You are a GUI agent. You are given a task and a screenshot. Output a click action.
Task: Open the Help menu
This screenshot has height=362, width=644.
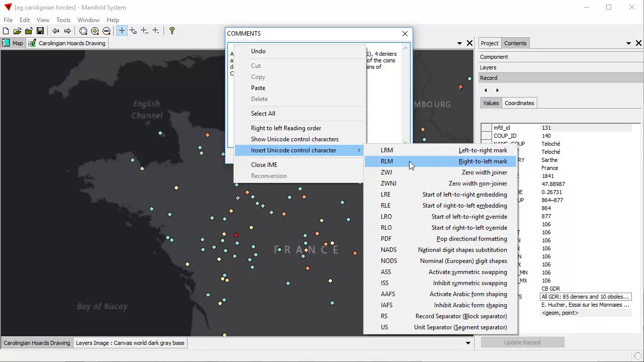[x=113, y=20]
